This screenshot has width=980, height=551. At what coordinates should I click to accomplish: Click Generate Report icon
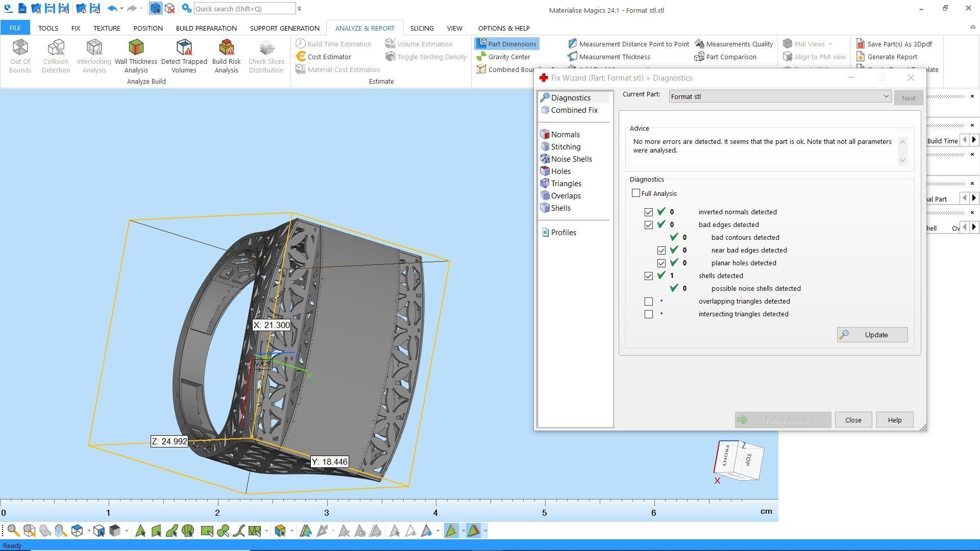(x=887, y=57)
